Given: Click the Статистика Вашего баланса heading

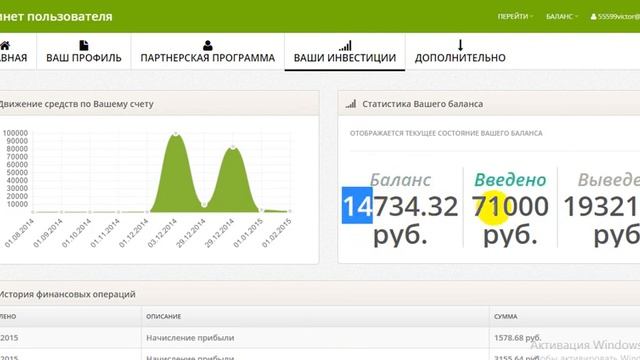Looking at the screenshot, I should [422, 104].
